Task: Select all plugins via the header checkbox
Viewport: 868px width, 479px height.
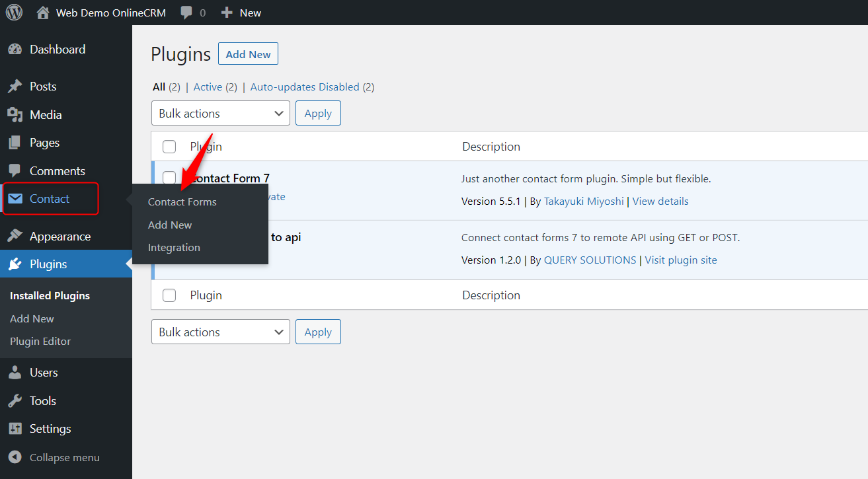Action: pyautogui.click(x=169, y=146)
